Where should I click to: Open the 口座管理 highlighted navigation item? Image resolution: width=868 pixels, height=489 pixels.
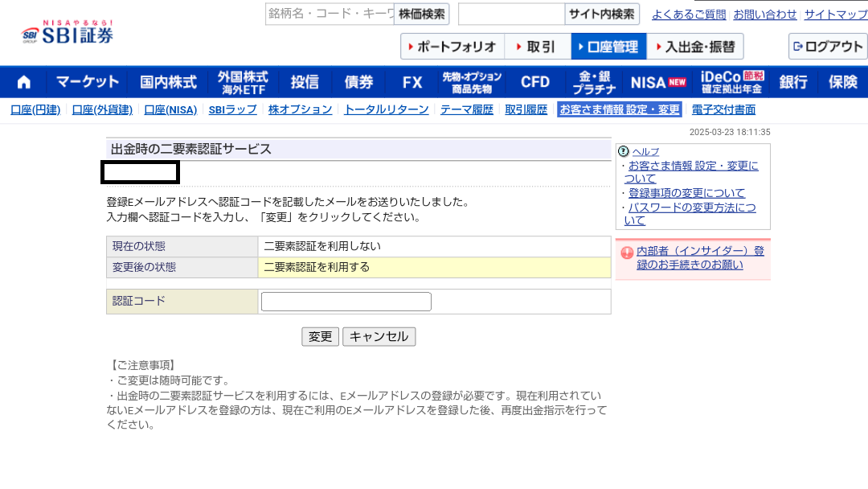coord(608,47)
